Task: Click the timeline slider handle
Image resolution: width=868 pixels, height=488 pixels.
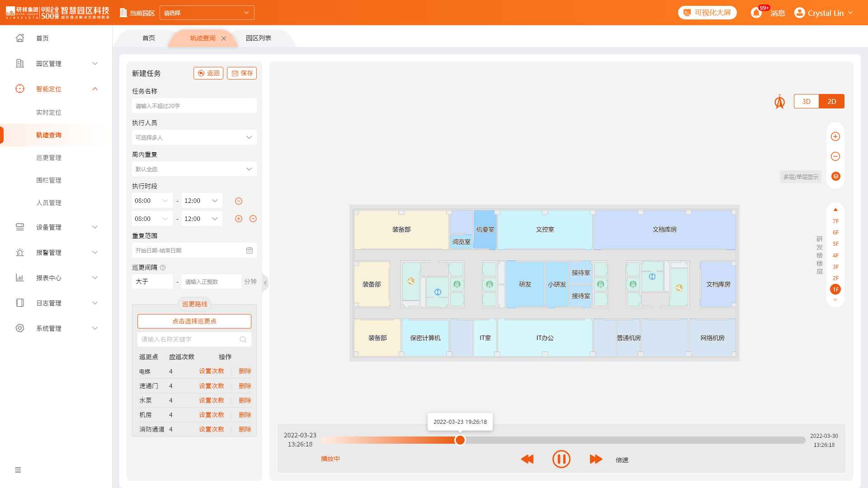Action: tap(460, 440)
